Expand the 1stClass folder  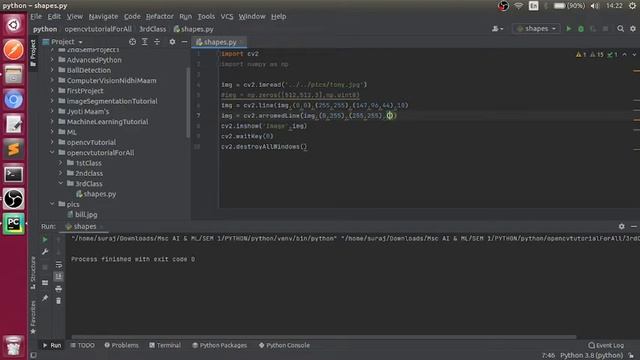[61, 163]
